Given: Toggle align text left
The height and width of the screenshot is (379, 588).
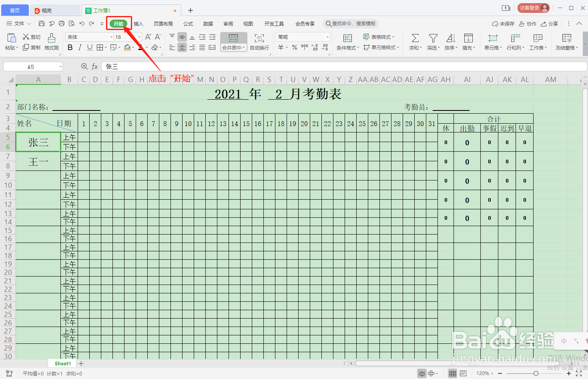Looking at the screenshot, I should click(172, 47).
